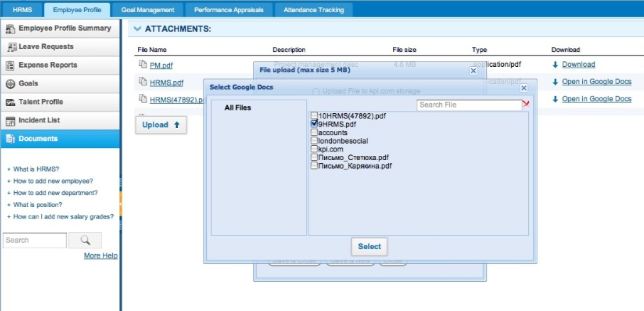Click the PM.pdf file icon
This screenshot has width=644, height=311.
tap(142, 65)
